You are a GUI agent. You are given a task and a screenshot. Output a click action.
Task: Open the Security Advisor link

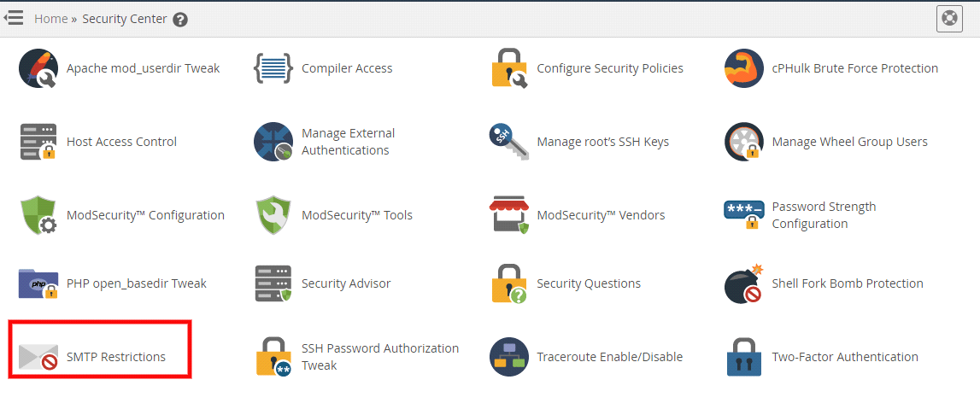click(x=346, y=283)
